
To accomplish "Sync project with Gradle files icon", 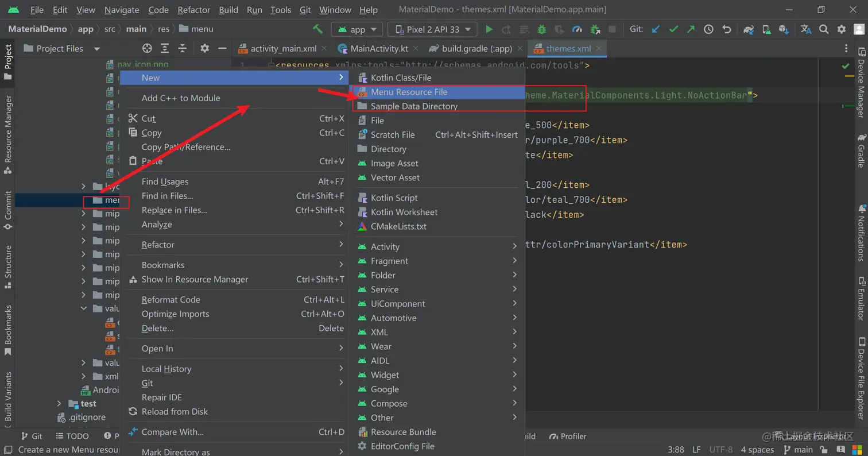I will tap(749, 29).
